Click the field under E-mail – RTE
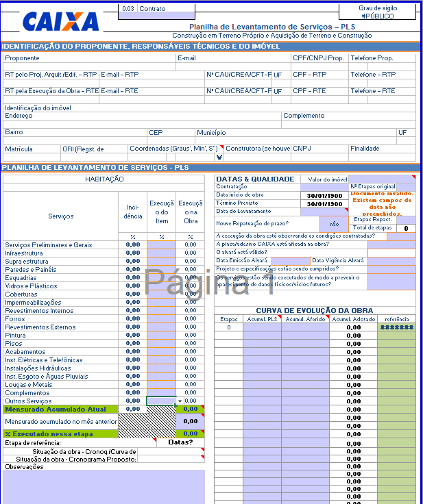423x504 pixels. [152, 100]
